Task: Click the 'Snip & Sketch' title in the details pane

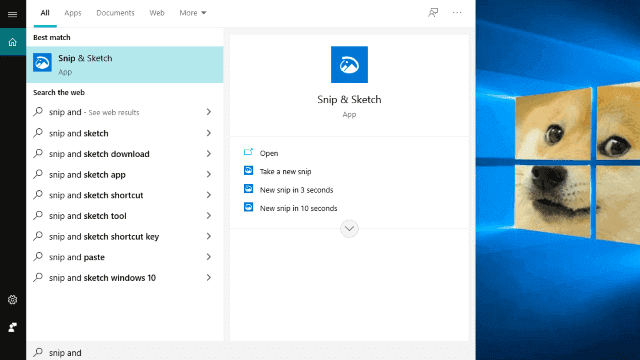Action: 349,100
